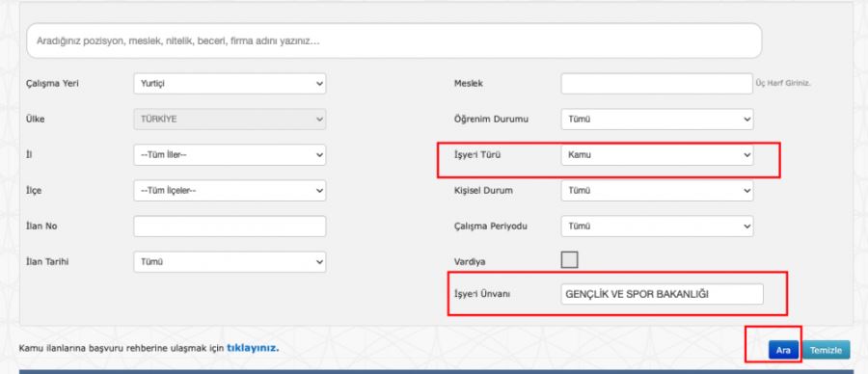Screen dimensions: 868x374
Task: Open the İlan Tarihi dropdown
Action: (x=230, y=261)
